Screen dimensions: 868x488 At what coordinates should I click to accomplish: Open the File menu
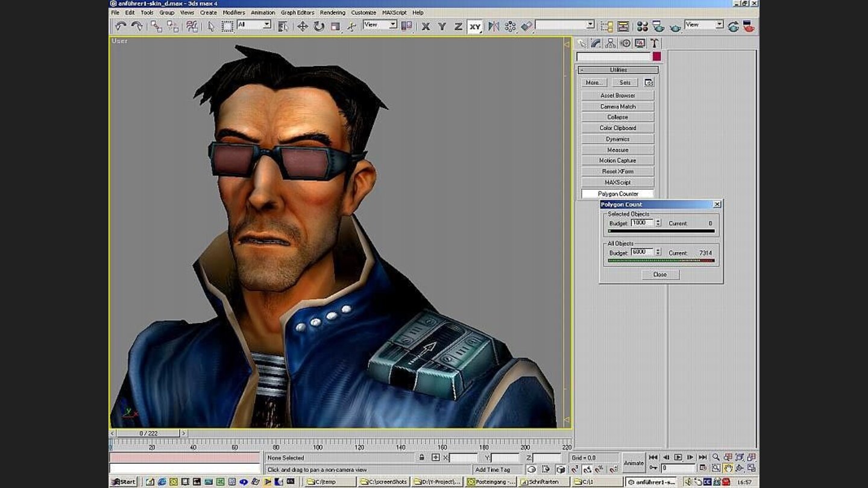click(115, 13)
